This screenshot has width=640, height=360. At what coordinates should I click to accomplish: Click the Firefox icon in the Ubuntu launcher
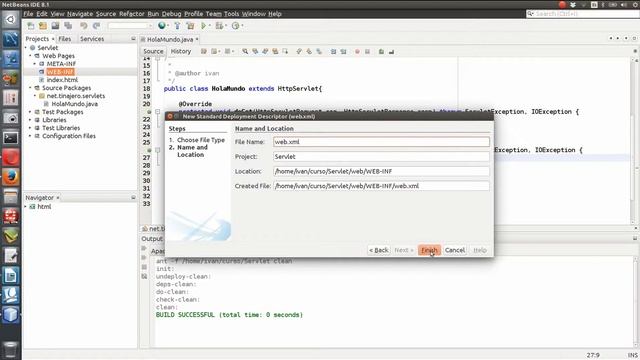(11, 177)
